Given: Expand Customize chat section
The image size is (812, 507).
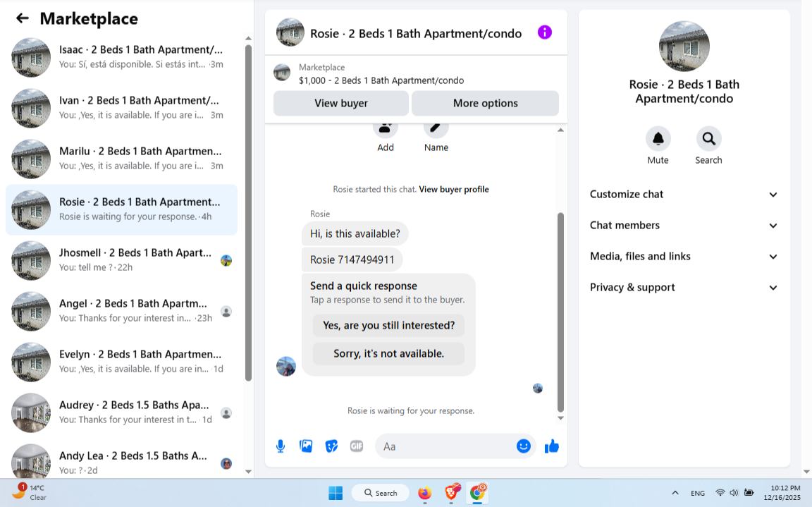Looking at the screenshot, I should point(684,194).
